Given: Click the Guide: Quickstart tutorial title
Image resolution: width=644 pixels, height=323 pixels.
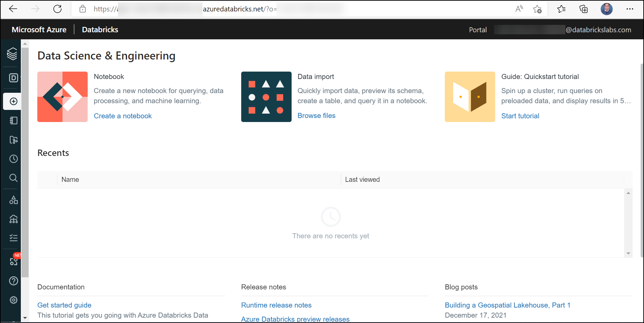Looking at the screenshot, I should 540,77.
